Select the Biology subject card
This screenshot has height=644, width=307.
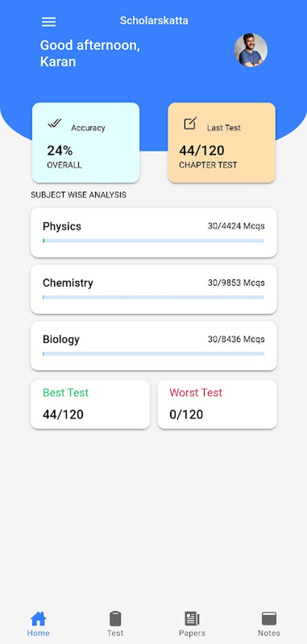[x=153, y=345]
